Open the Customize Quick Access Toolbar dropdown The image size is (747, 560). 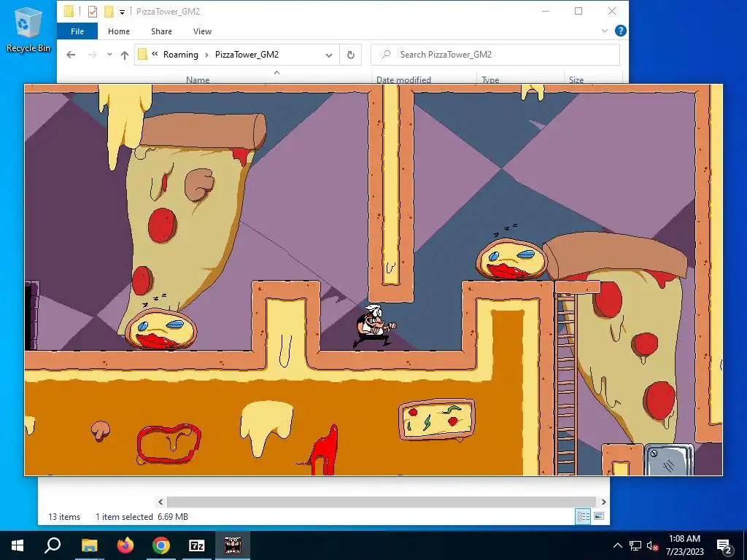tap(122, 12)
